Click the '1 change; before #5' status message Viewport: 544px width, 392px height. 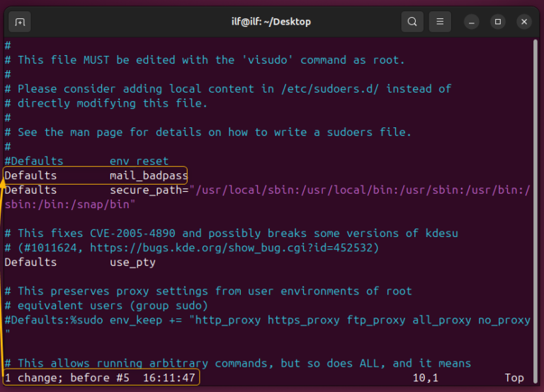click(67, 378)
